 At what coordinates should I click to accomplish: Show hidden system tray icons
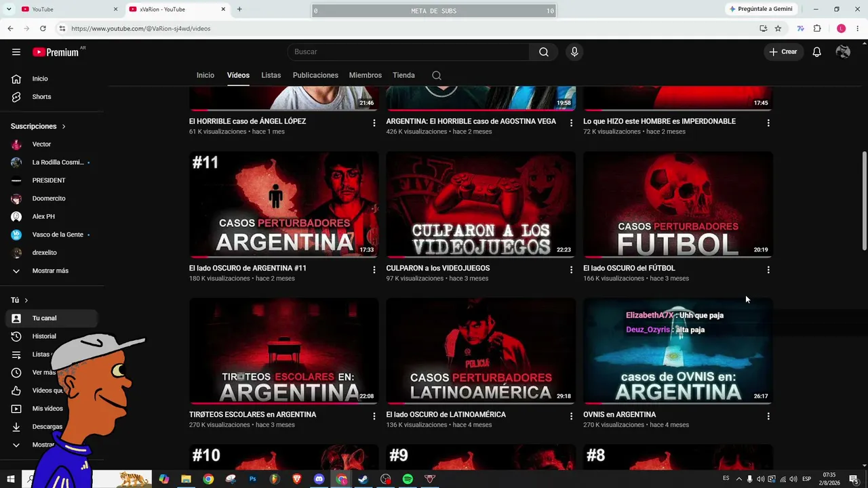[739, 479]
